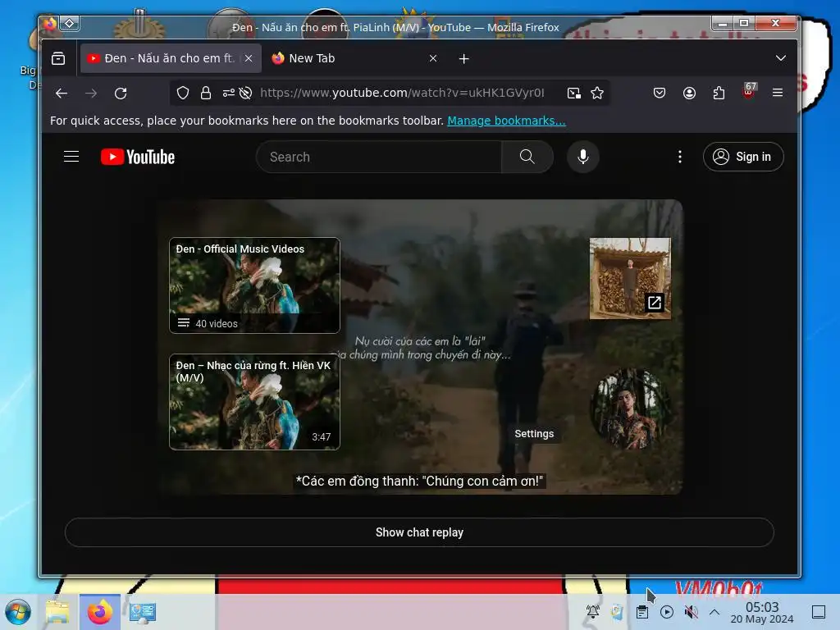Image resolution: width=840 pixels, height=630 pixels.
Task: Open site permissions icon in address bar
Action: click(x=229, y=94)
